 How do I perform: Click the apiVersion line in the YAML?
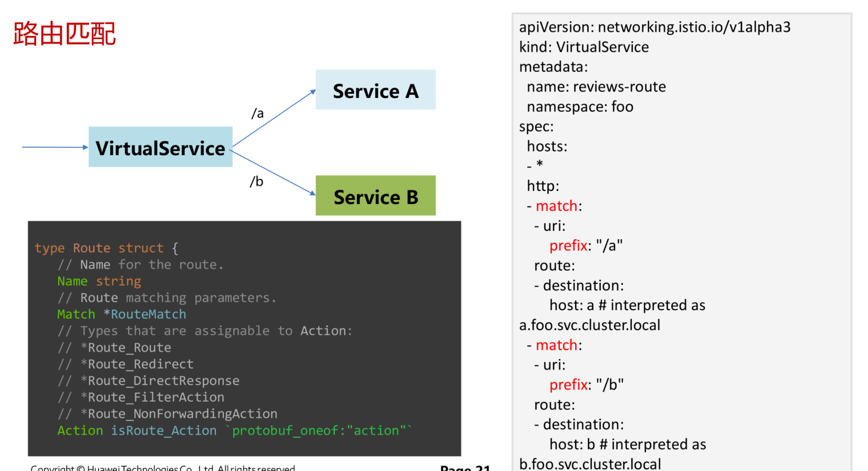[x=654, y=27]
